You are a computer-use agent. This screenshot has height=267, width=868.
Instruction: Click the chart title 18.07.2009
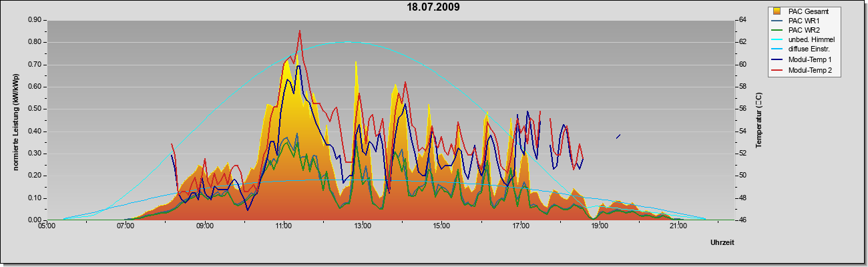coord(433,7)
